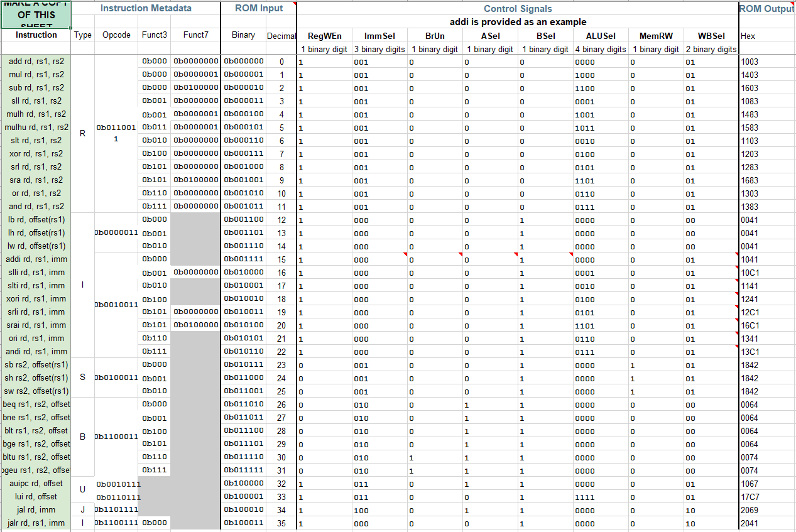Select the 'Instruction Metadata' header cell

click(146, 9)
